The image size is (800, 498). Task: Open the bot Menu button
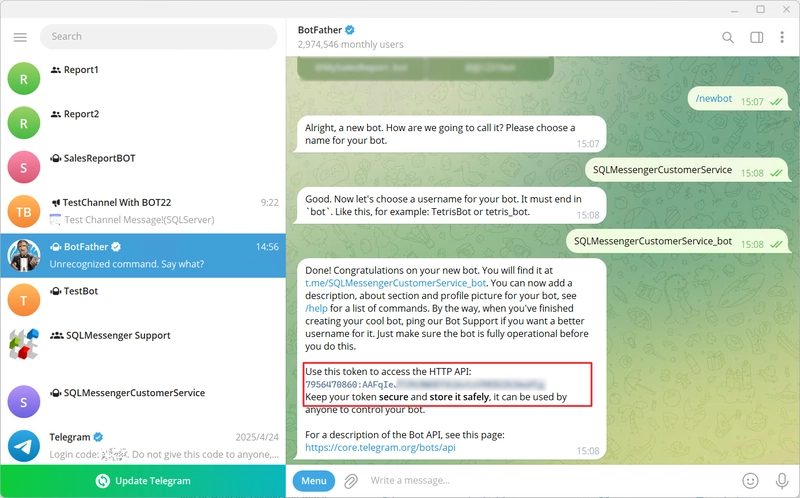(314, 481)
